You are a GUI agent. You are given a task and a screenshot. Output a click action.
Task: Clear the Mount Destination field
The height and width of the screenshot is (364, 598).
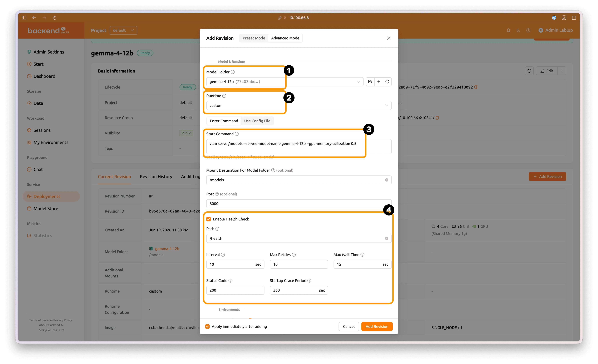(x=387, y=180)
